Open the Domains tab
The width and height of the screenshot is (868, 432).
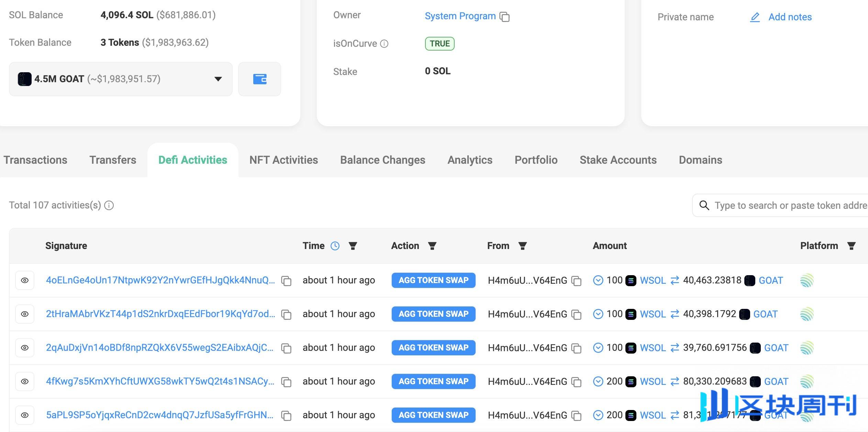[x=701, y=160]
